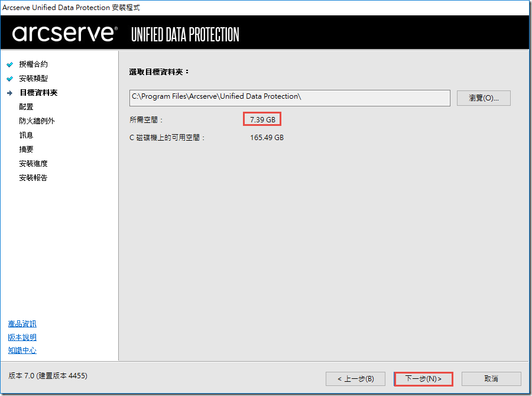Open the 配置 step in the sidebar
The image size is (532, 396).
26,106
